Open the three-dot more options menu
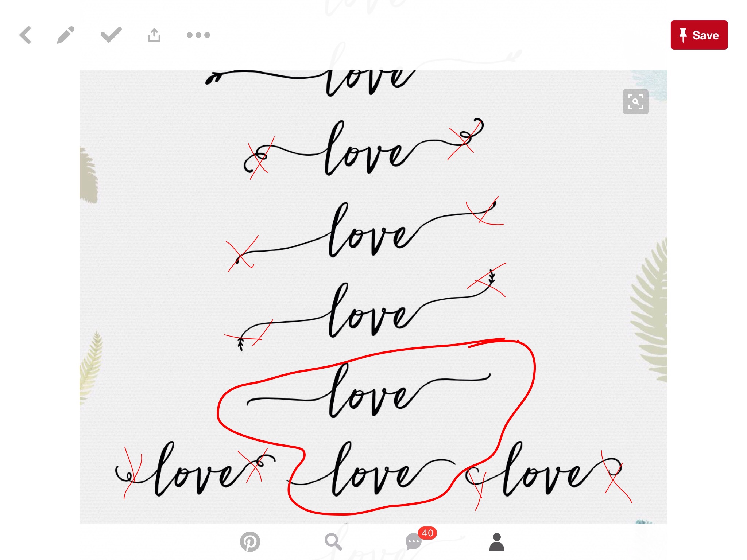Screen dimensions: 747x560 click(198, 35)
